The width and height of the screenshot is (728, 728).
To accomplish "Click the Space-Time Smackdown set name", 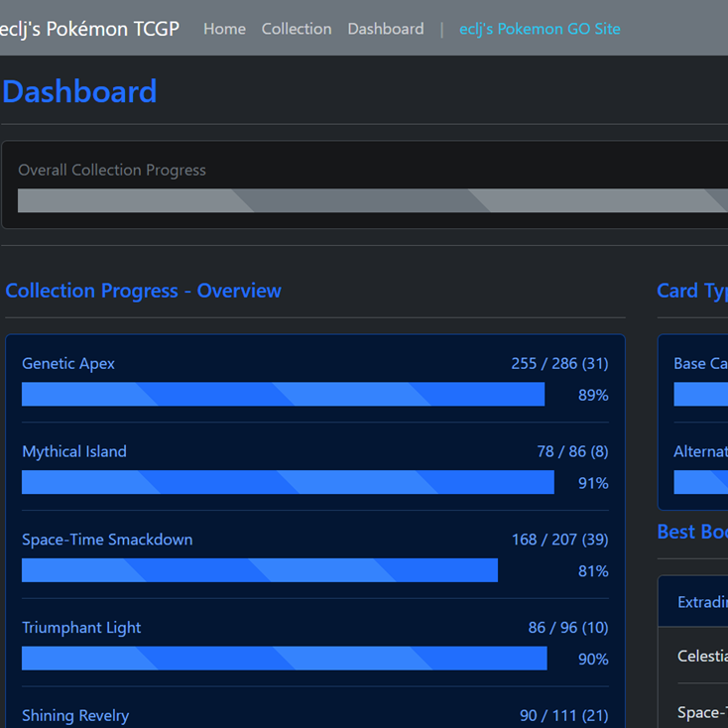I will click(107, 540).
